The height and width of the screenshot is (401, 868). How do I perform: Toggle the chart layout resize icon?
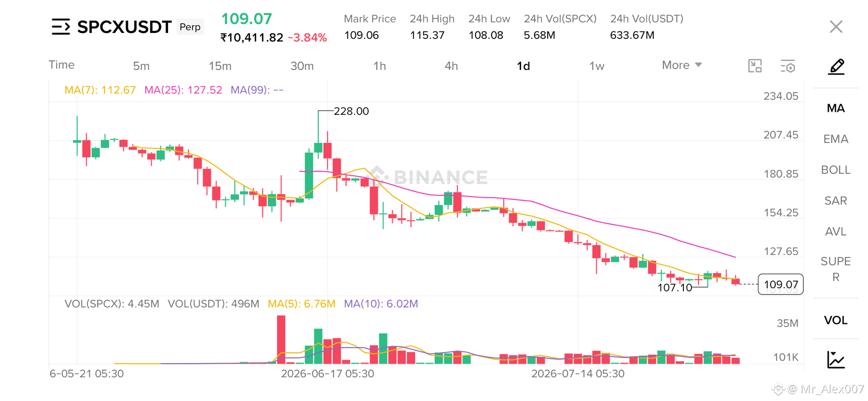755,66
